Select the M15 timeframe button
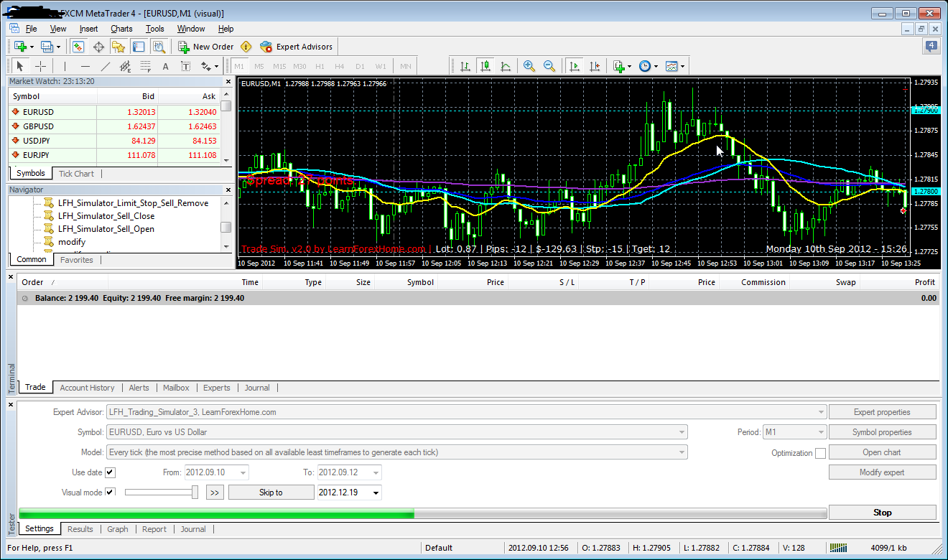The height and width of the screenshot is (560, 948). coord(279,66)
